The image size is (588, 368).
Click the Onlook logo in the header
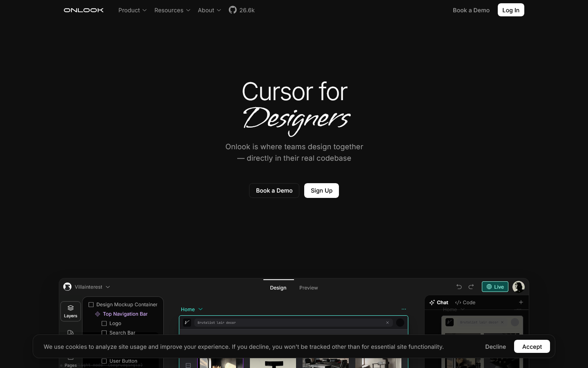pyautogui.click(x=84, y=10)
